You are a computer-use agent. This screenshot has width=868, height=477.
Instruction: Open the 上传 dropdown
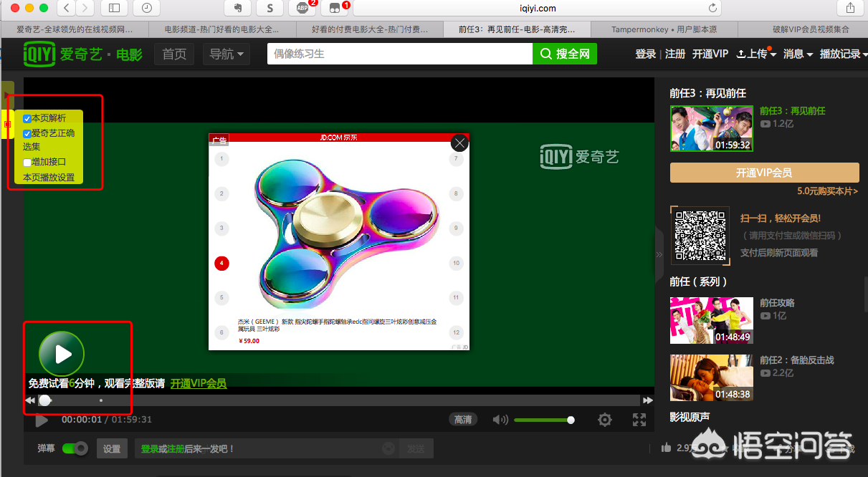(756, 54)
